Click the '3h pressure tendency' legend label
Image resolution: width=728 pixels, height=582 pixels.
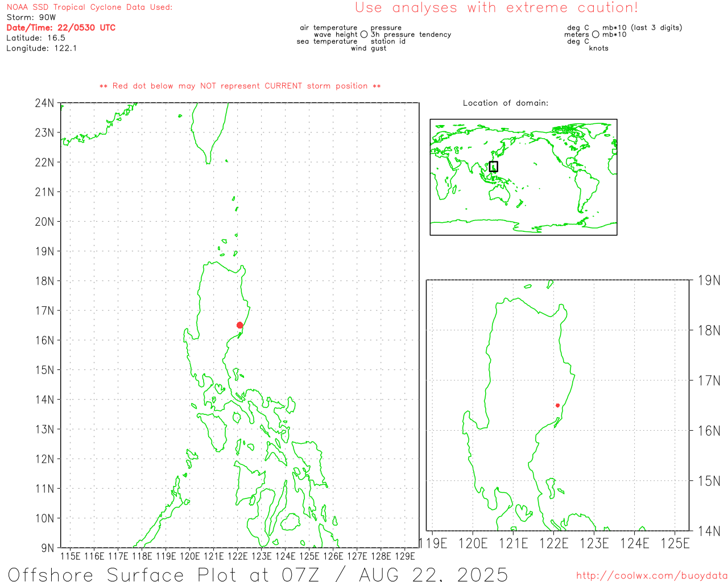click(411, 35)
